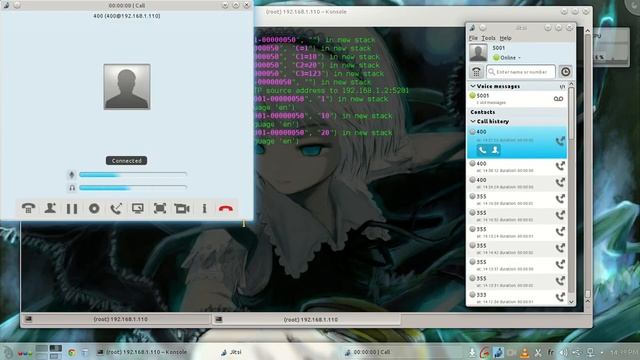Put the call on hold
Screen dimensions: 640x360
(x=72, y=208)
